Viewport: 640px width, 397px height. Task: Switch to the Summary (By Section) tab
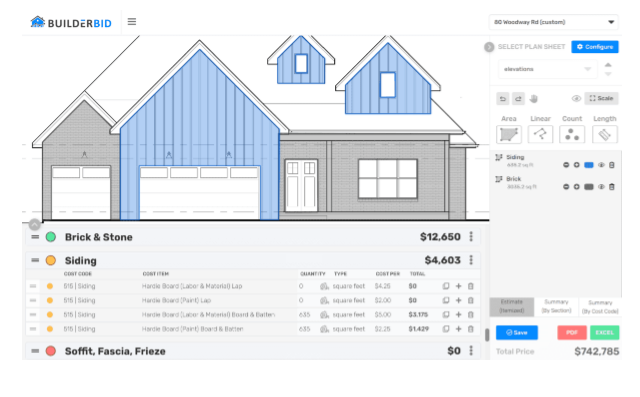(556, 306)
